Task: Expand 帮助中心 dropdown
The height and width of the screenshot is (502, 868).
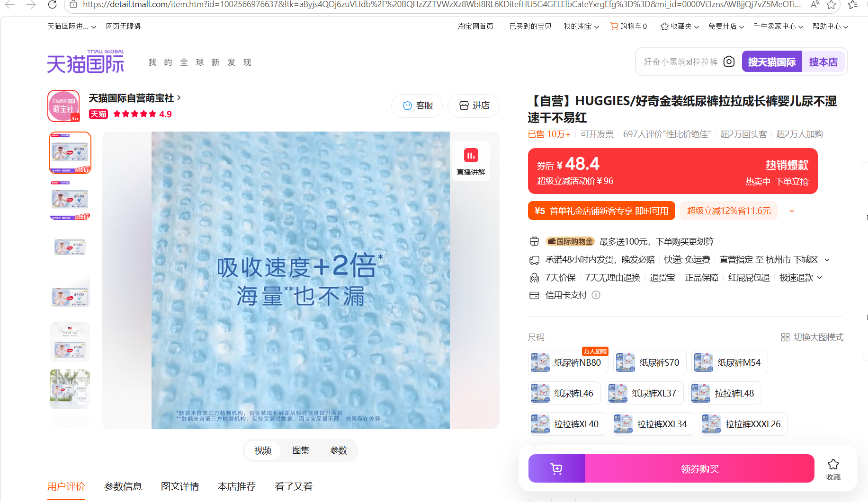Action: [x=830, y=26]
